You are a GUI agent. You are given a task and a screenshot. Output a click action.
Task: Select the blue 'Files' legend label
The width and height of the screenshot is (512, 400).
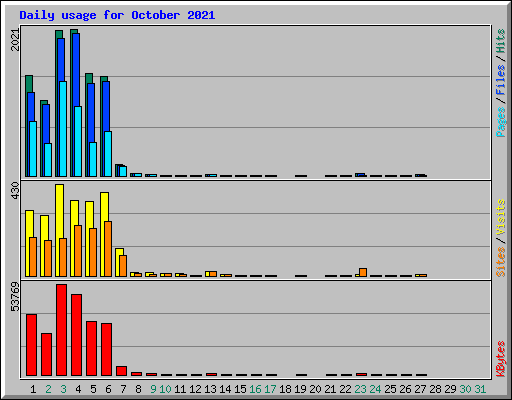pyautogui.click(x=501, y=80)
